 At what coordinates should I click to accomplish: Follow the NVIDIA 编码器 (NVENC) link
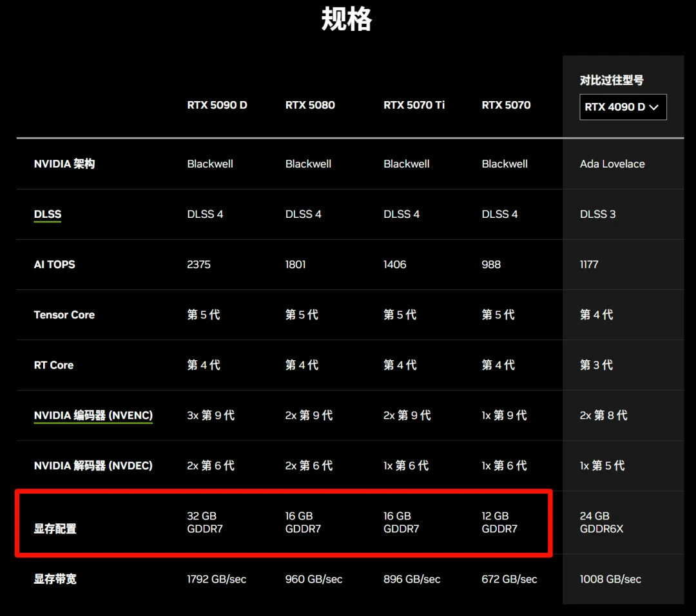click(x=93, y=415)
